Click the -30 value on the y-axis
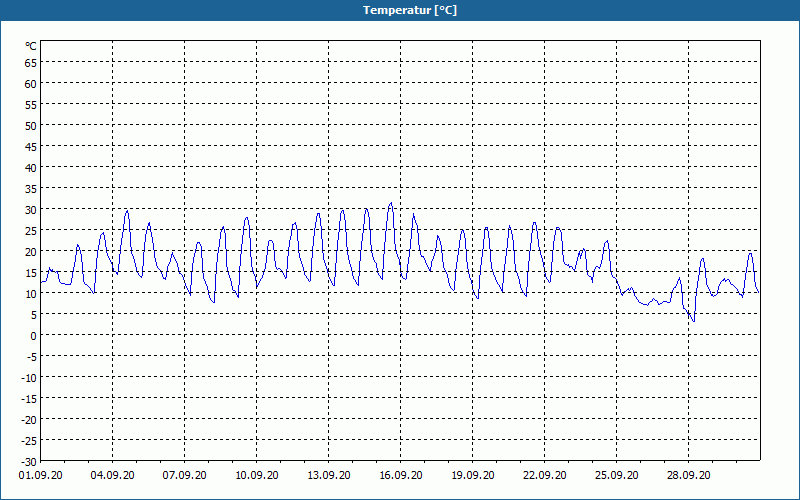 (x=29, y=462)
